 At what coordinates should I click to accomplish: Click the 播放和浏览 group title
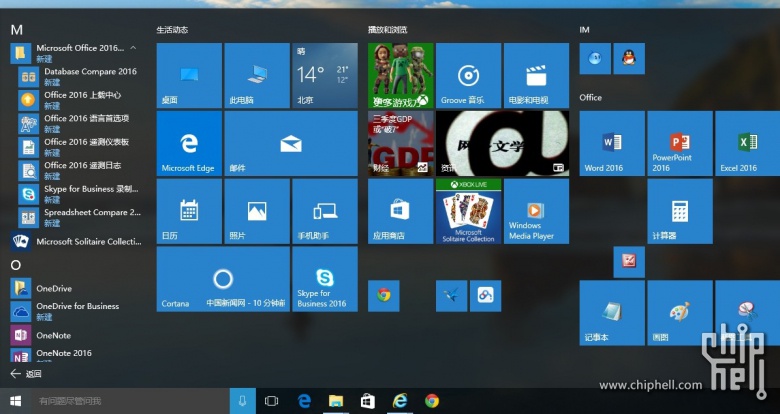tap(388, 30)
